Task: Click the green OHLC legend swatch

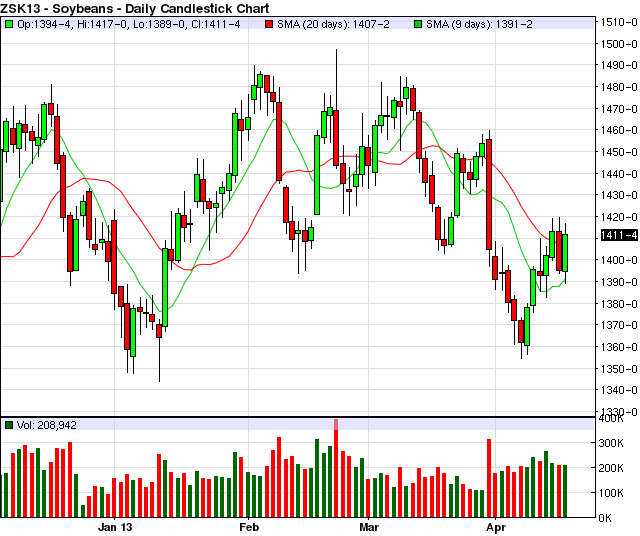Action: 9,24
